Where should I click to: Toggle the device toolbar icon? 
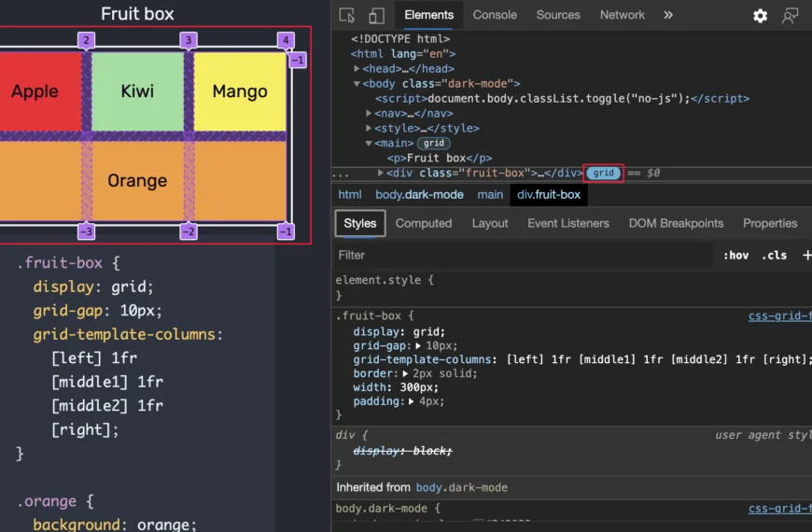coord(376,16)
